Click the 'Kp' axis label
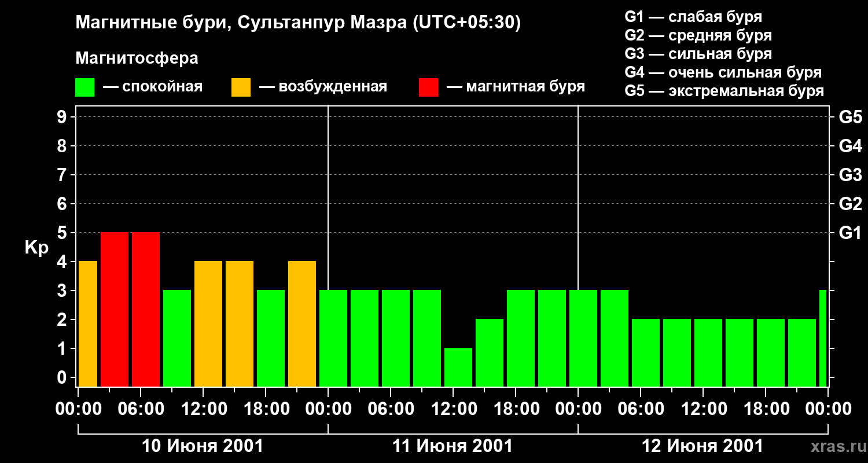Screen dimensions: 868x463 36,247
